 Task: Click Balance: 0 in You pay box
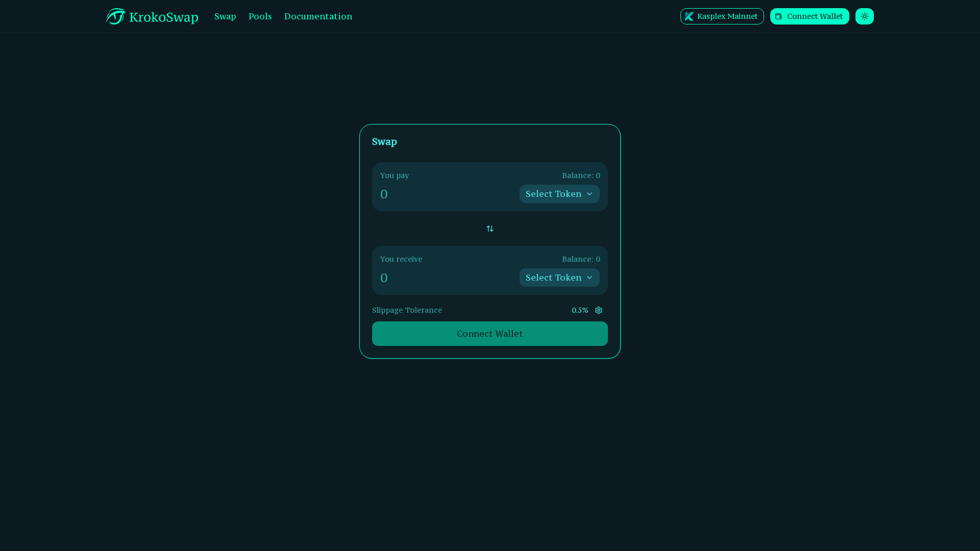coord(581,176)
